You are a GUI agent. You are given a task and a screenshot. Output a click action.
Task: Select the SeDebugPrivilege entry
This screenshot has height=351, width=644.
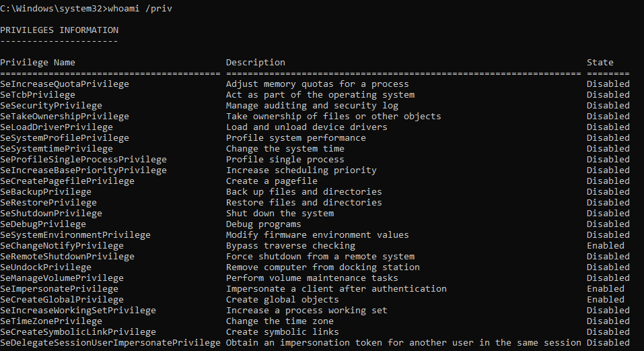point(43,224)
